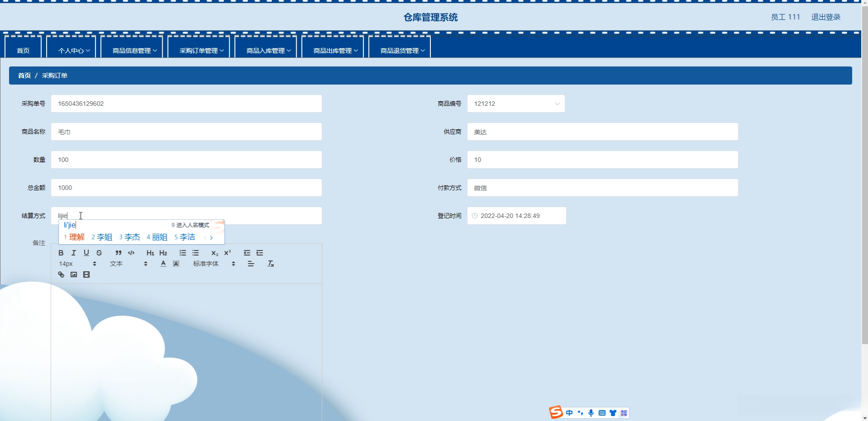
Task: Choose IME candidate 丽姐
Action: [x=157, y=237]
